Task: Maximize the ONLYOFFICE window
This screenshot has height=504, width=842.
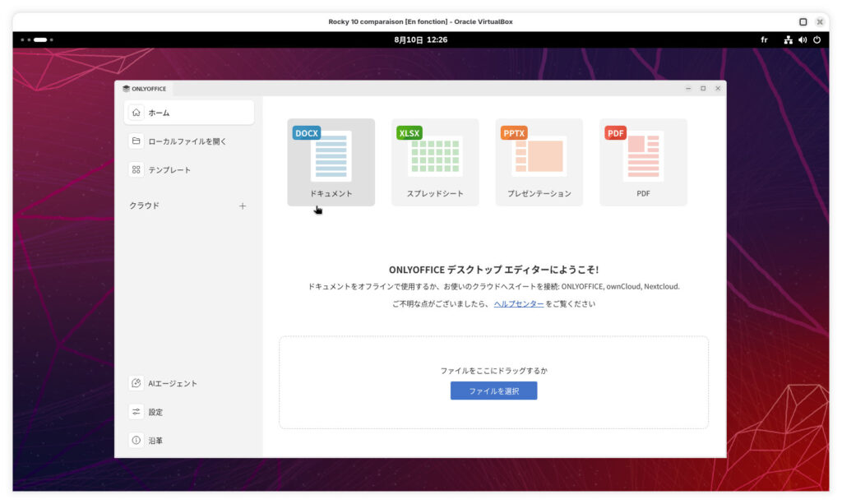Action: 703,89
